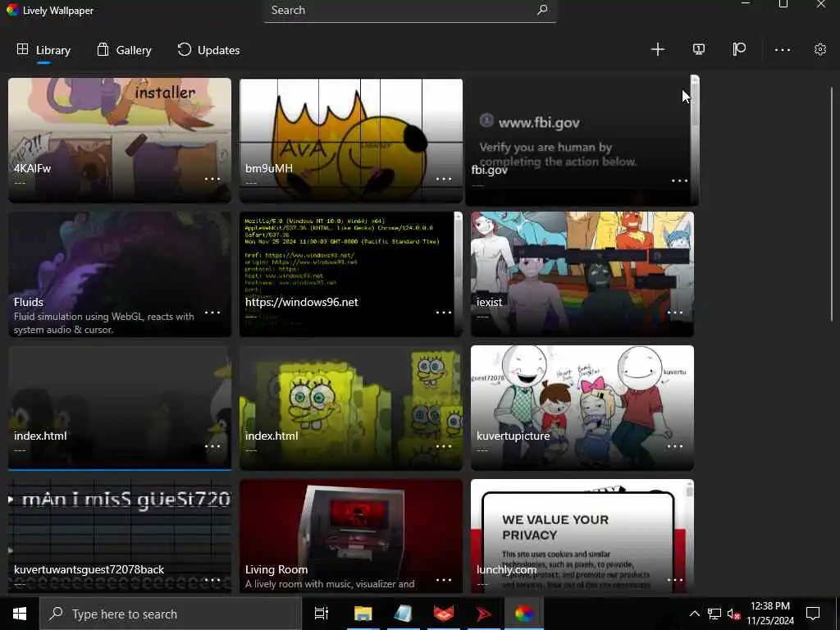Image resolution: width=840 pixels, height=630 pixels.
Task: Open more options for 4KAlFw wallpaper
Action: [212, 179]
